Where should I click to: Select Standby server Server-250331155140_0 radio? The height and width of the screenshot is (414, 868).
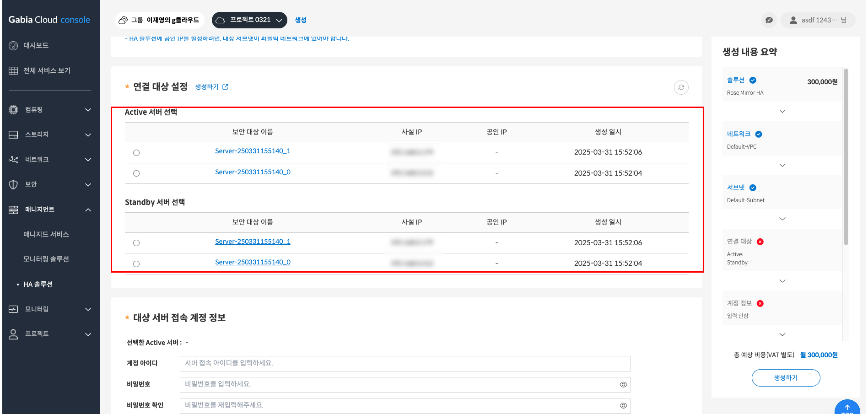coord(136,264)
